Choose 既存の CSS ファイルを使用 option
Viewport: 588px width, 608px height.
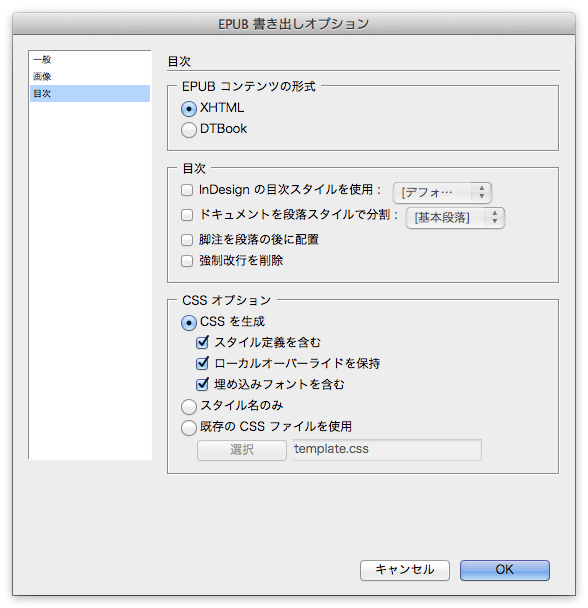click(x=189, y=428)
